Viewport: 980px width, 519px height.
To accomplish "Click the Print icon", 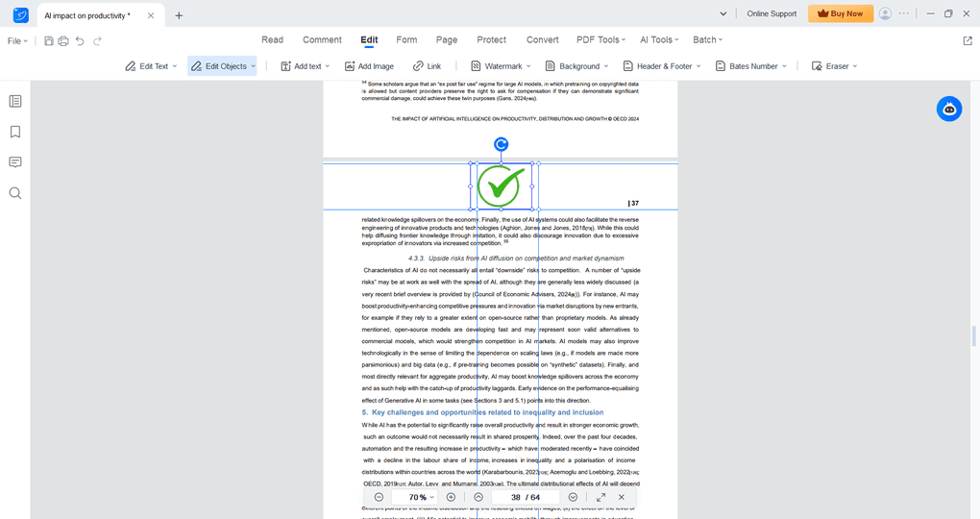I will click(x=63, y=41).
